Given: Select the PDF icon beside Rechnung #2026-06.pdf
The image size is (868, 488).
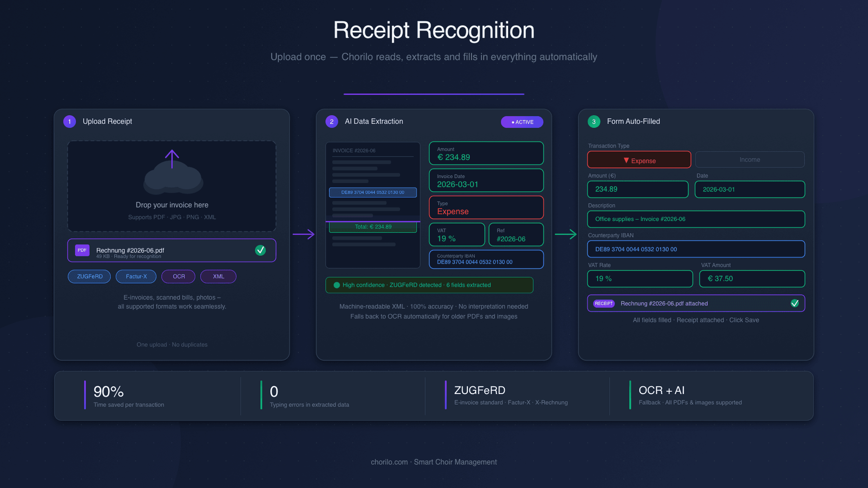Looking at the screenshot, I should click(82, 250).
